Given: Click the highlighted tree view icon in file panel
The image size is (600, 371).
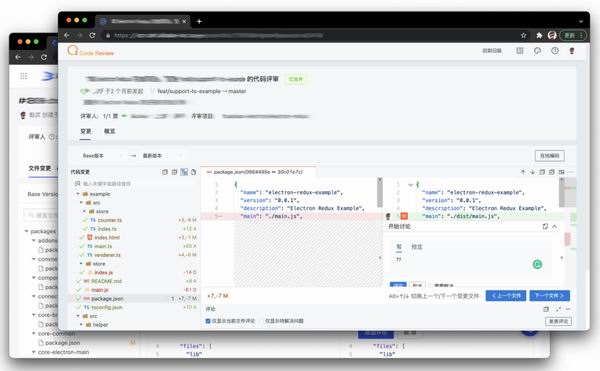Looking at the screenshot, I should pyautogui.click(x=184, y=172).
